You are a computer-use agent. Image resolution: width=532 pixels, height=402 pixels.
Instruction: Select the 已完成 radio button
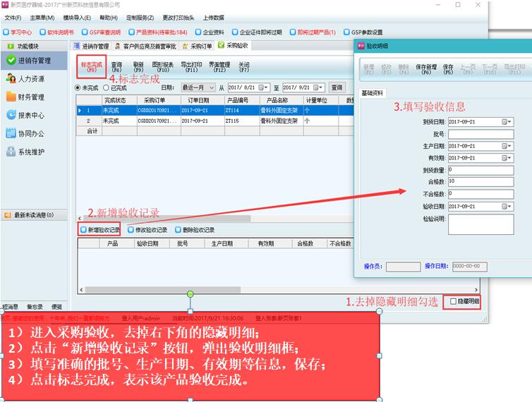click(x=106, y=88)
